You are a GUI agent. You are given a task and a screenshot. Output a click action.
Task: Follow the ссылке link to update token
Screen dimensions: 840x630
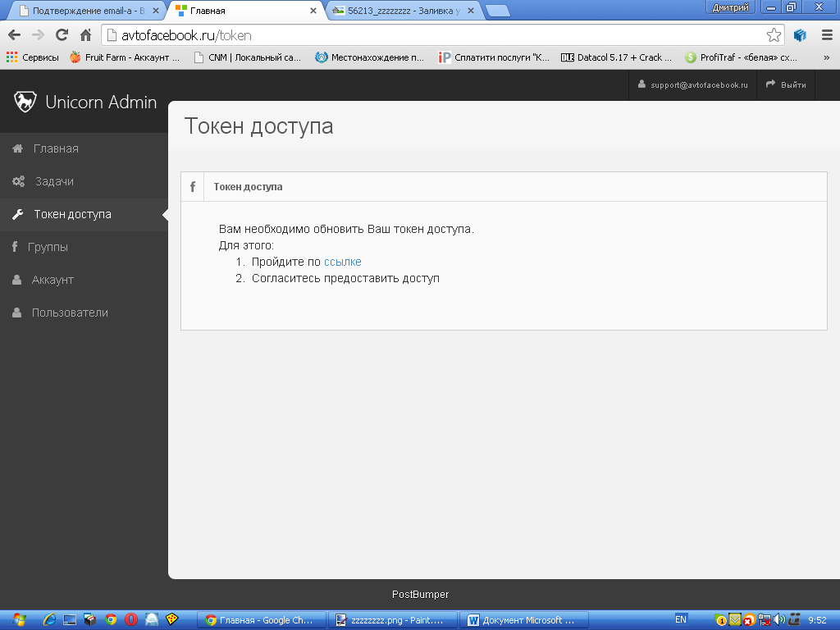343,262
